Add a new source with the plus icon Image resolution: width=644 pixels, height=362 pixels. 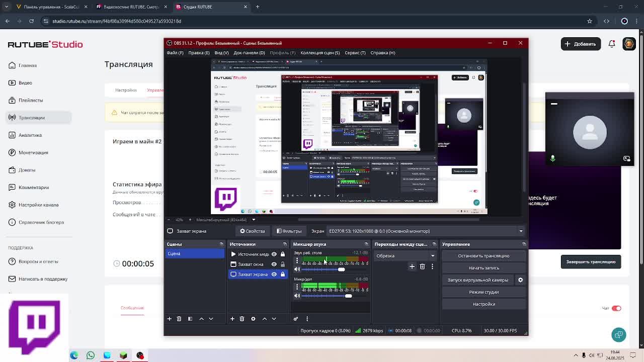pyautogui.click(x=232, y=319)
